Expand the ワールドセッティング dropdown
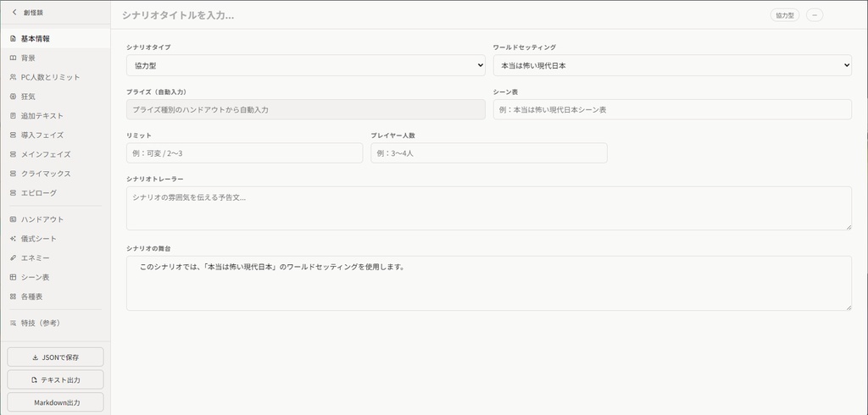 (x=672, y=65)
